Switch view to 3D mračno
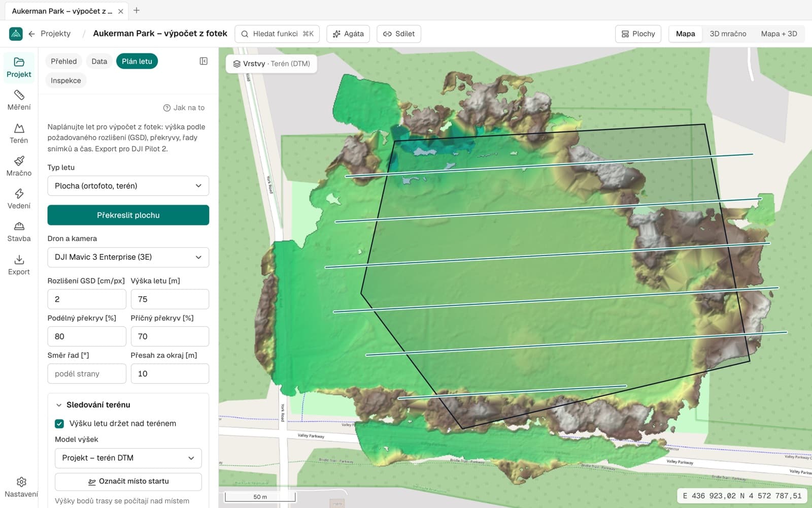The width and height of the screenshot is (812, 508). tap(728, 34)
